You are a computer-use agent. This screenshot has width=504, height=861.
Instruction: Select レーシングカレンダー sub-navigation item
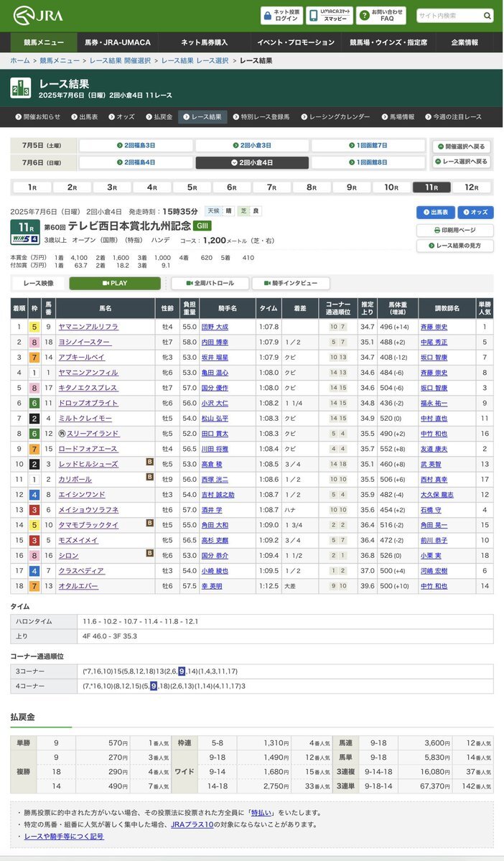coord(335,117)
